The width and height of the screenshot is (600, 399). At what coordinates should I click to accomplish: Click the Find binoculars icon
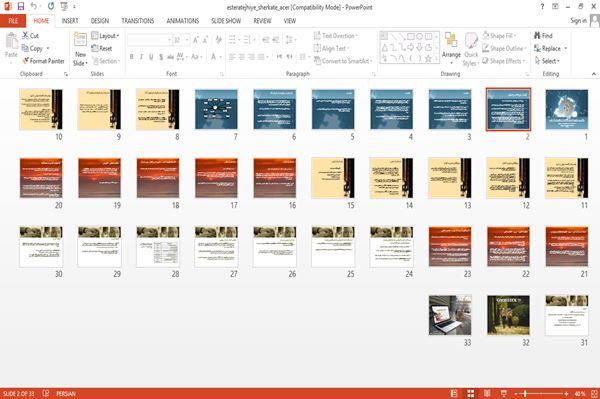click(x=537, y=36)
